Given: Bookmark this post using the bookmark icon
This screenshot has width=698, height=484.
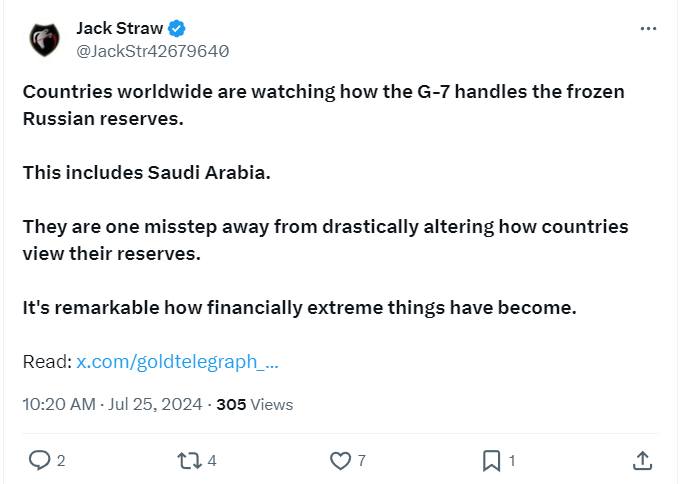Looking at the screenshot, I should pos(491,460).
